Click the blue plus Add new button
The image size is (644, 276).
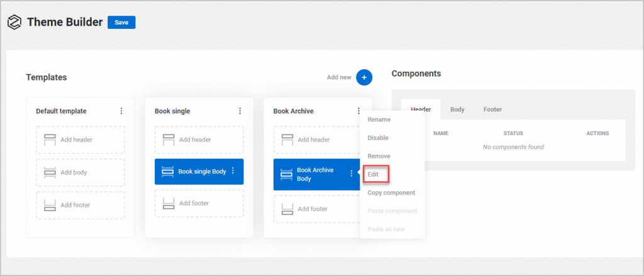(364, 77)
